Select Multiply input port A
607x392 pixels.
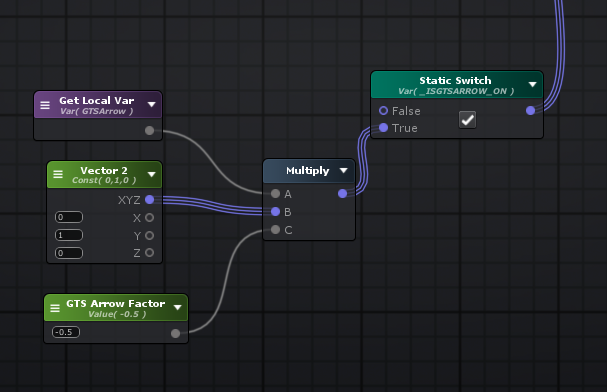[x=275, y=193]
